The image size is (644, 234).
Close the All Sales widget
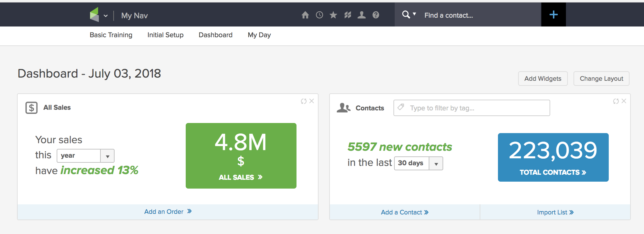click(x=312, y=101)
